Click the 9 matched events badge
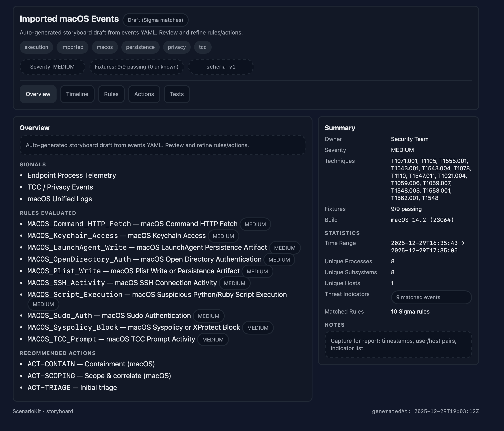504x431 pixels. pos(431,297)
